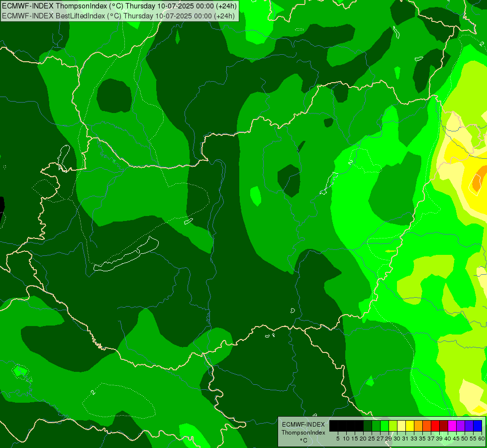Screen dimensions: 487x448
Task: Click legend tick value '55'
Action: 473,439
